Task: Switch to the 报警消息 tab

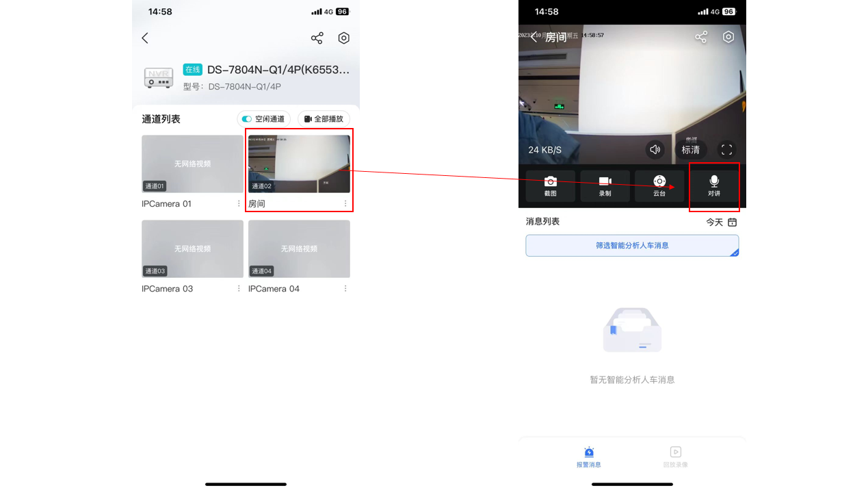Action: (588, 457)
